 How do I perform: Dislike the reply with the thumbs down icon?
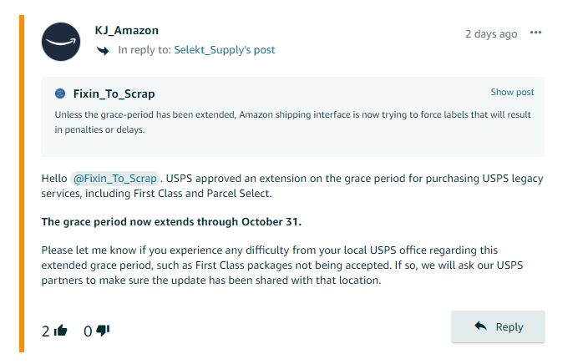tap(103, 331)
